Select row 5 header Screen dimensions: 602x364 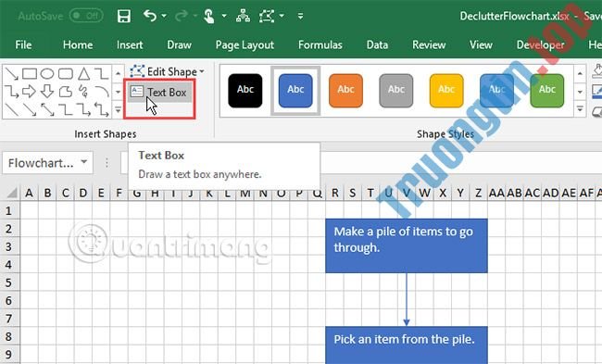click(9, 283)
